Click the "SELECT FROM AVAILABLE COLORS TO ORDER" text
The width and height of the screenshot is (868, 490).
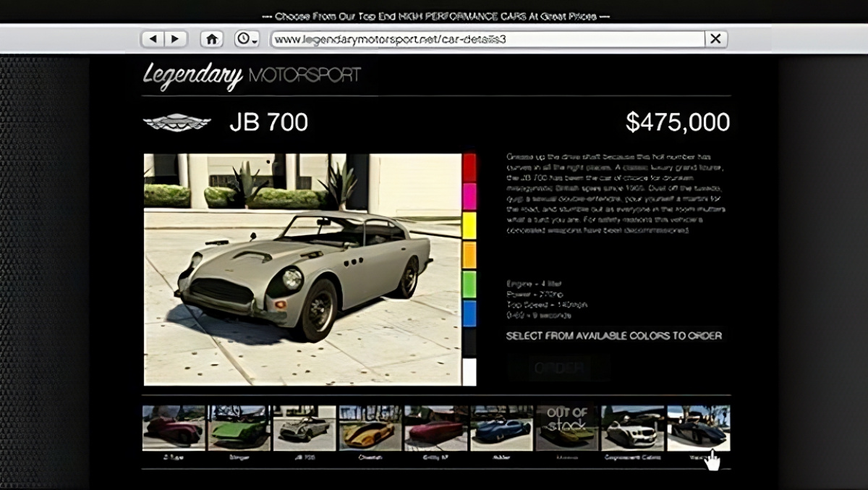614,336
